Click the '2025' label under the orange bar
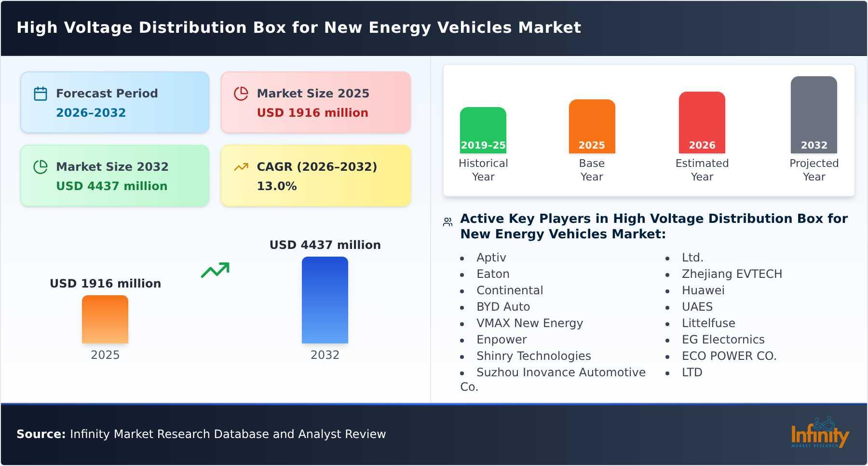The image size is (868, 466). [105, 355]
